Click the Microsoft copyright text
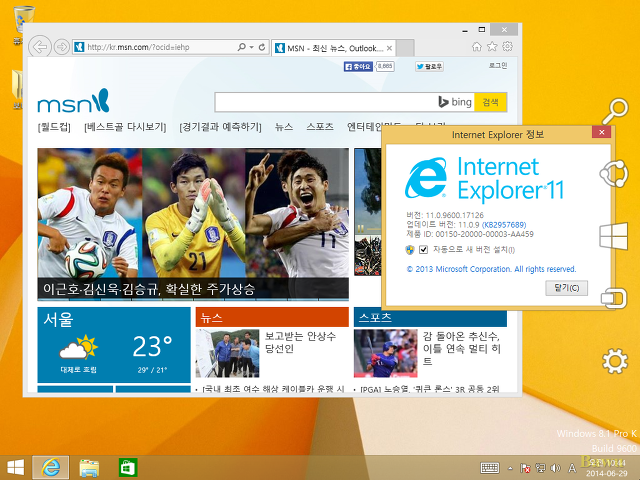The width and height of the screenshot is (640, 480). [x=491, y=269]
